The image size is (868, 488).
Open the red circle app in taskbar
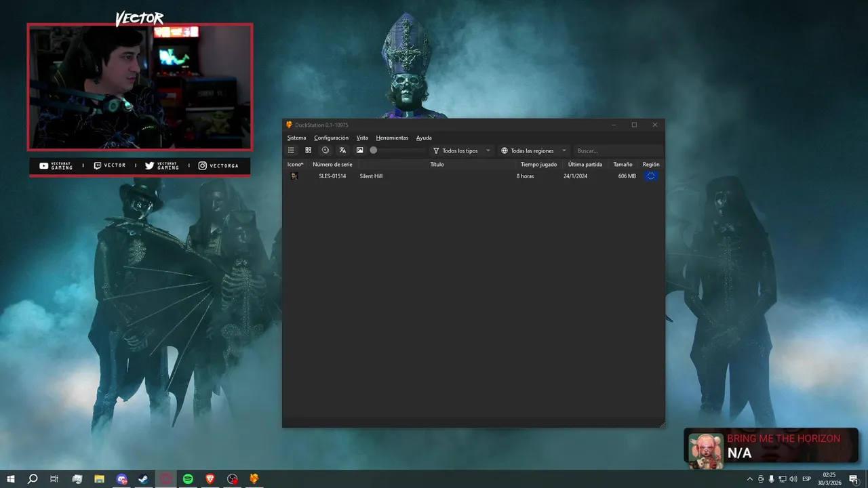coord(166,479)
